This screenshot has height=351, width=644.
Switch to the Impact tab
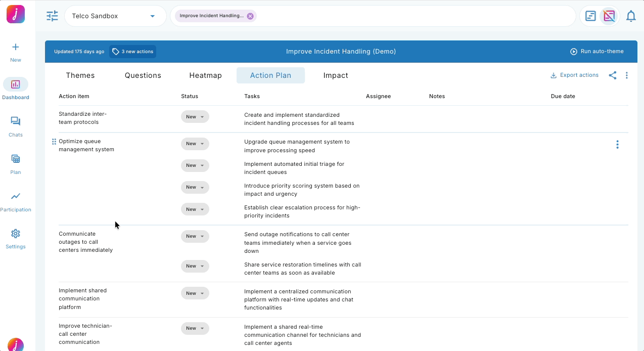coord(336,75)
